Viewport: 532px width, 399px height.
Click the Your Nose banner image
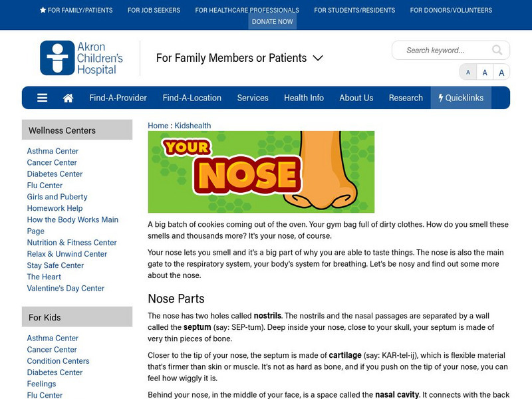(x=261, y=172)
